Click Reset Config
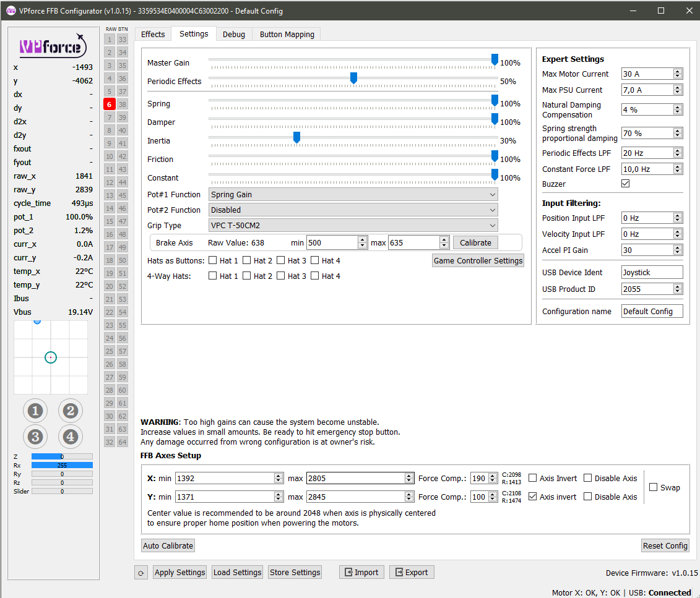This screenshot has width=700, height=598. click(665, 545)
